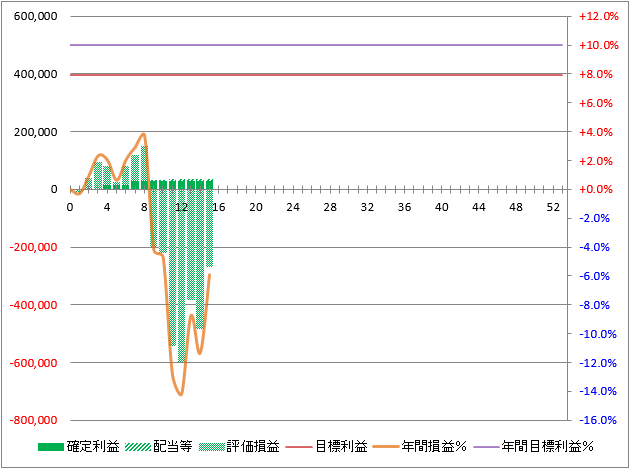Image resolution: width=630 pixels, height=470 pixels.
Task: Click week 48 on the horizontal axis
Action: pos(516,207)
